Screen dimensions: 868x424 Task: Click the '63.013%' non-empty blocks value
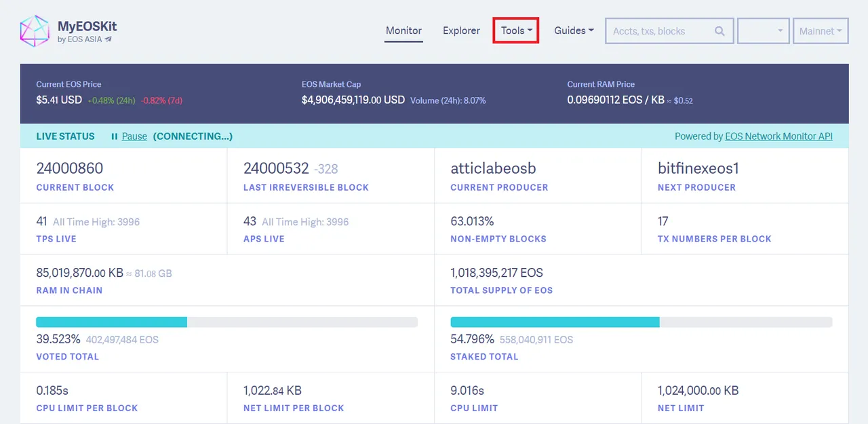click(x=472, y=221)
